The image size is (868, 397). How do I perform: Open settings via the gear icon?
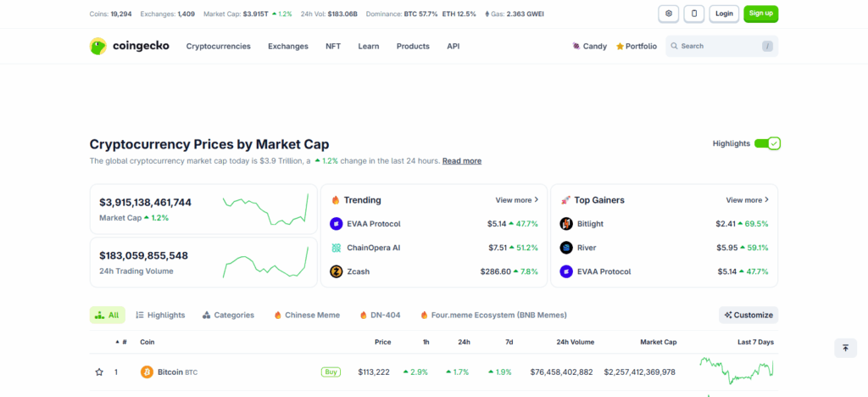(669, 14)
